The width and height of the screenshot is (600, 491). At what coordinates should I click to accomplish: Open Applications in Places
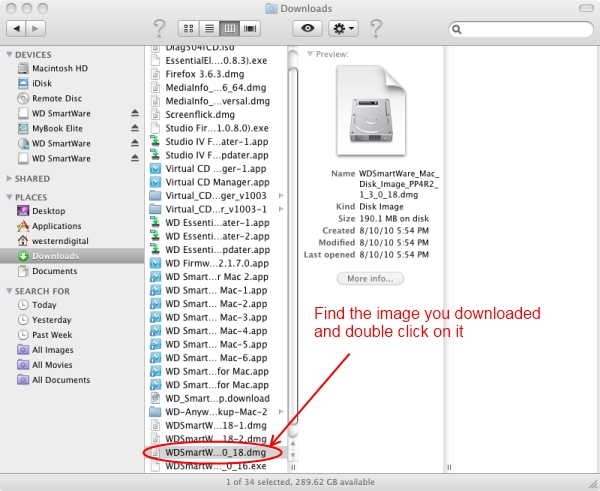pyautogui.click(x=49, y=226)
